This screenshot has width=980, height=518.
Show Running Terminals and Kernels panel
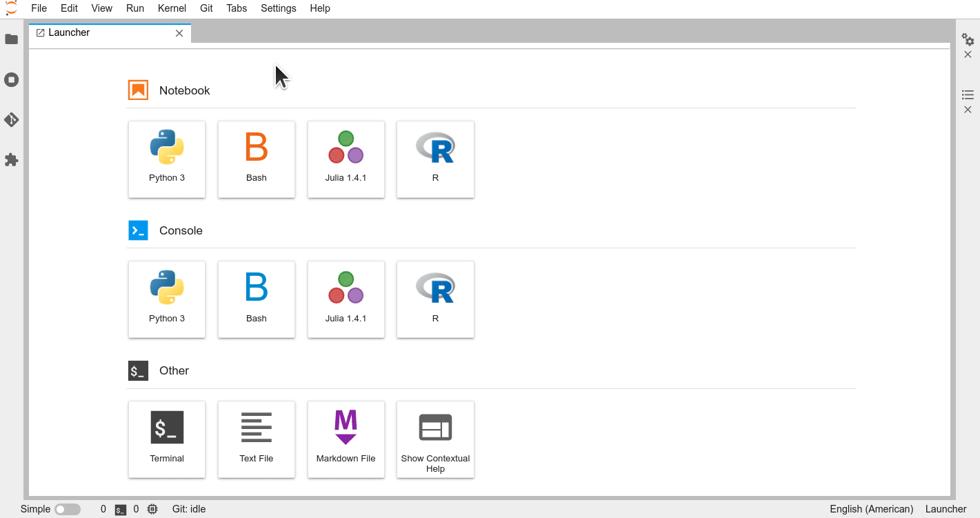[x=11, y=79]
